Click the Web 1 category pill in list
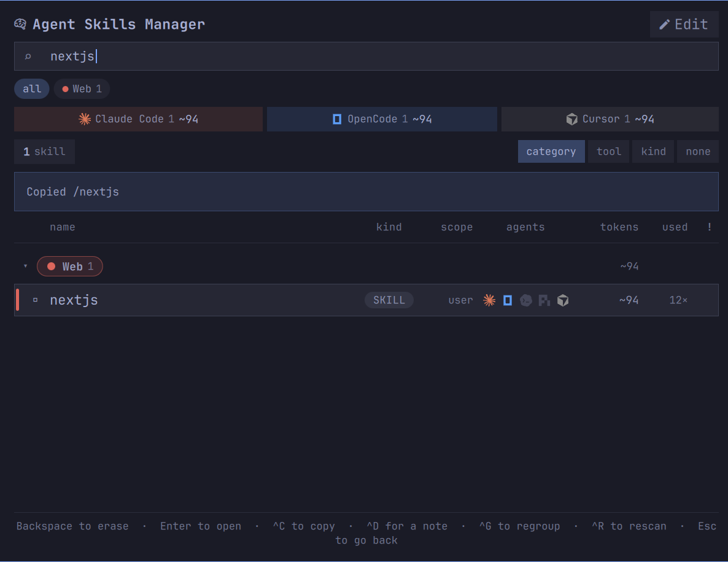The width and height of the screenshot is (728, 562). tap(69, 266)
